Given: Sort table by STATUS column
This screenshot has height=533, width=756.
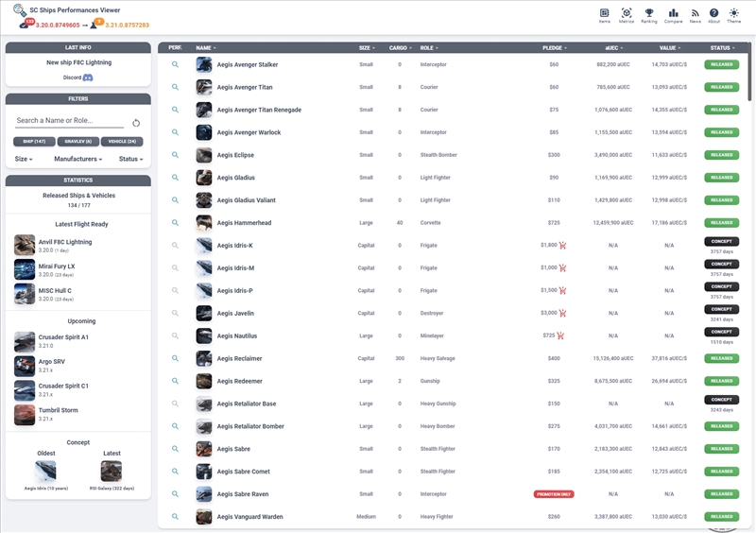Looking at the screenshot, I should [x=722, y=48].
